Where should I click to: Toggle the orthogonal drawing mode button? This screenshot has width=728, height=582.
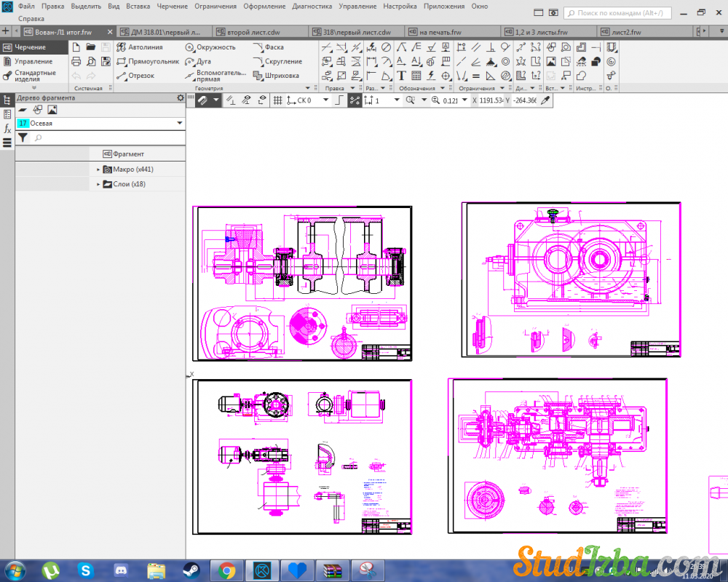pos(339,100)
